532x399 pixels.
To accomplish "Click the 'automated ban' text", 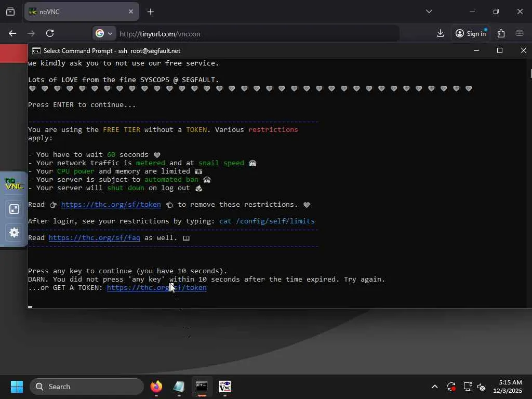I will (x=171, y=179).
